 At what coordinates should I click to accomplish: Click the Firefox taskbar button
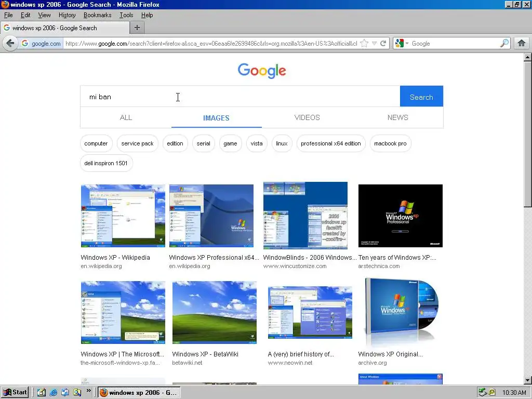[139, 393]
